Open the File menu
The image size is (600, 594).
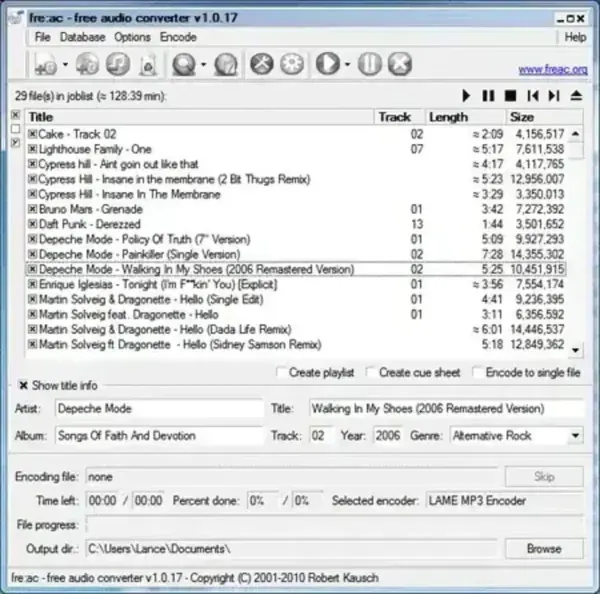(42, 37)
